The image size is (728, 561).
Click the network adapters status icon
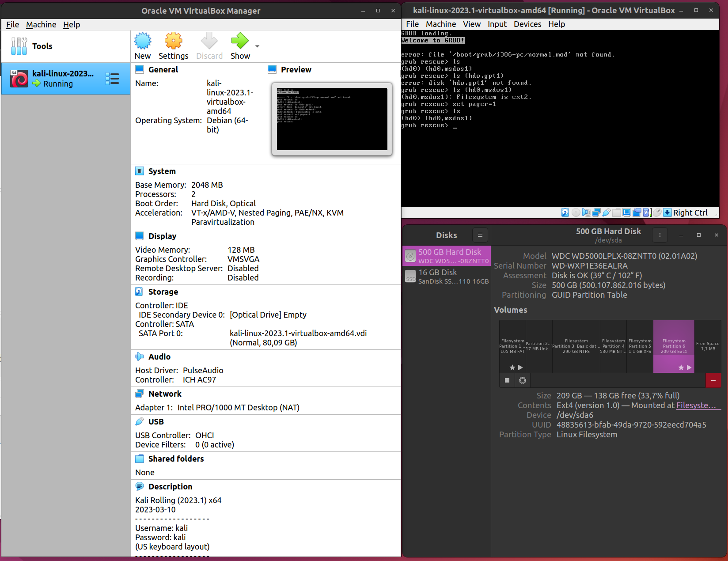tap(596, 213)
